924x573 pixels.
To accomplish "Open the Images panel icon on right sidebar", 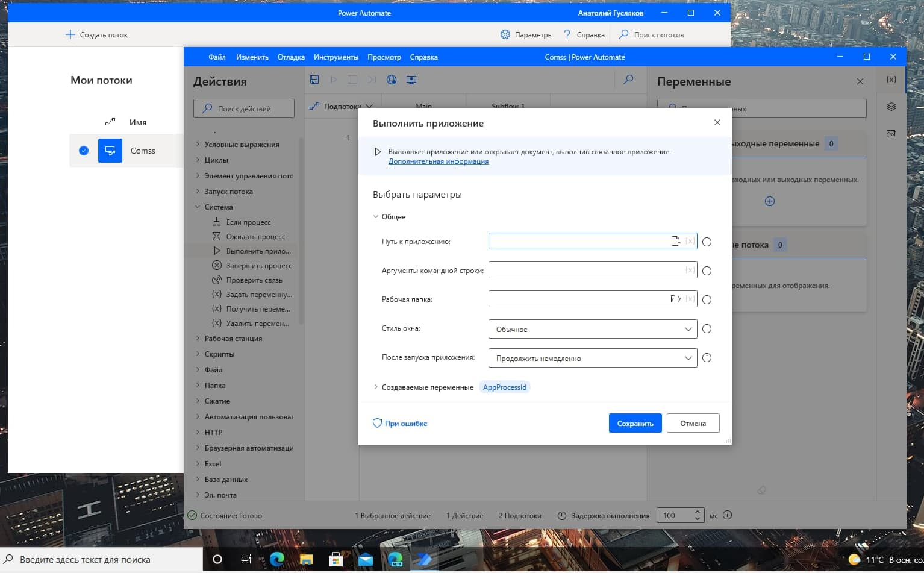I will [891, 134].
